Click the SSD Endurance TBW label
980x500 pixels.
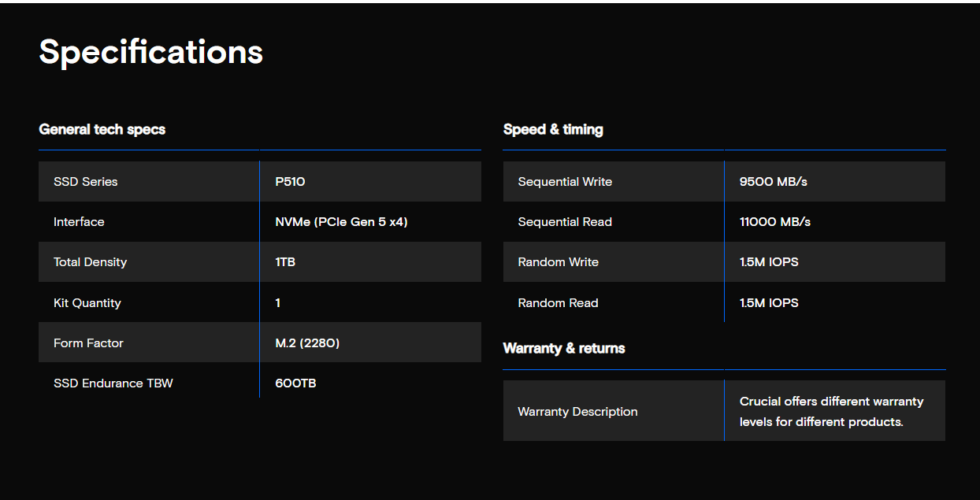click(x=113, y=383)
